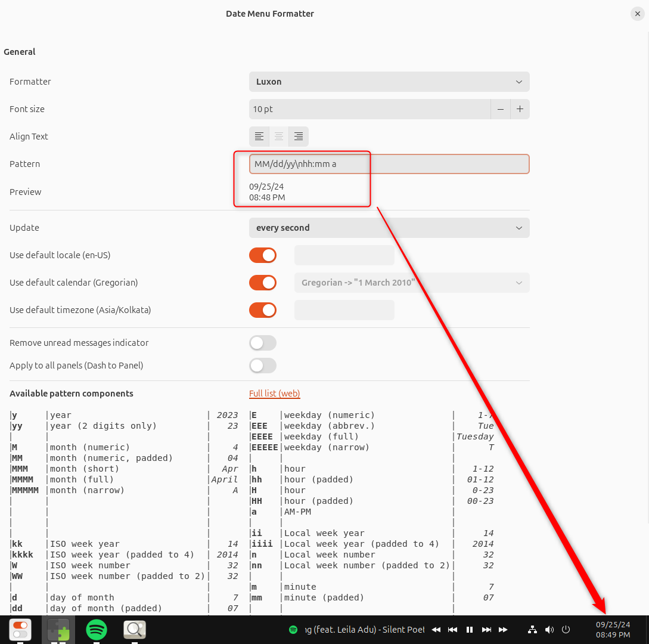Click the magnifier search app in the dock
The width and height of the screenshot is (649, 644).
(x=134, y=629)
